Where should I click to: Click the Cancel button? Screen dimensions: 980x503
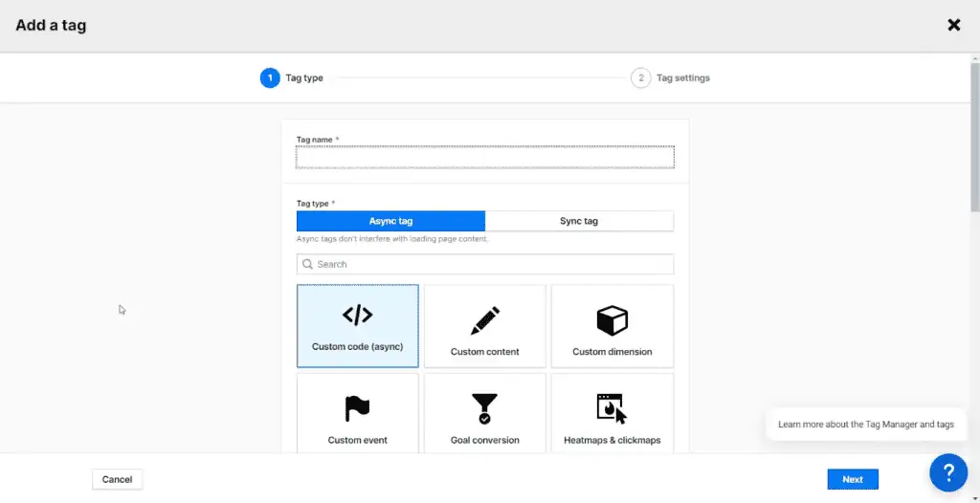(117, 479)
